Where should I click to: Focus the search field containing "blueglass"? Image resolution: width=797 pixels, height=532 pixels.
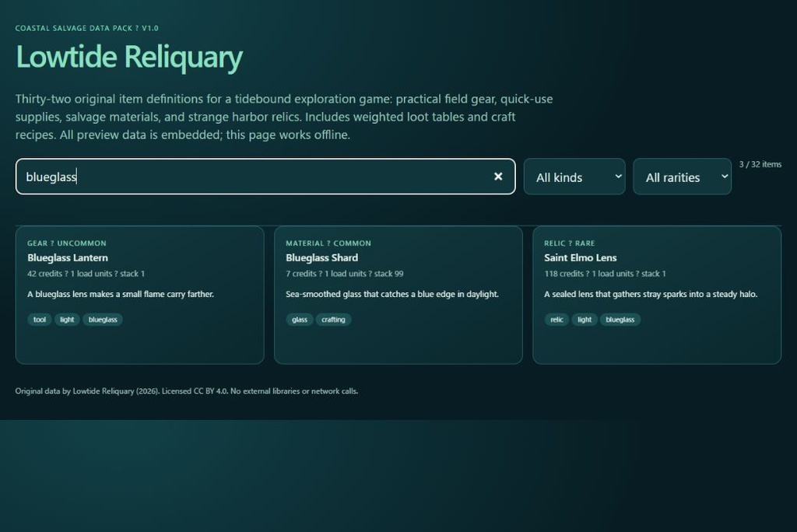tap(265, 177)
